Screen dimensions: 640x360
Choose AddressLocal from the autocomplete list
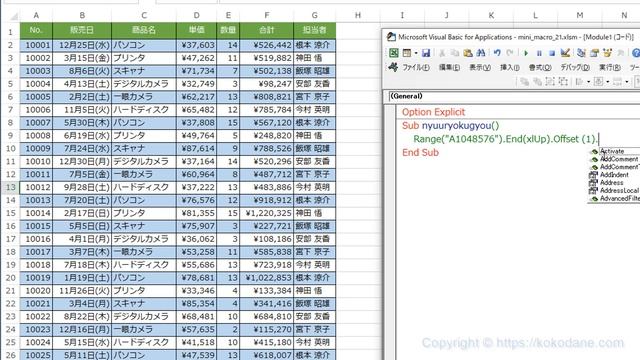(614, 191)
